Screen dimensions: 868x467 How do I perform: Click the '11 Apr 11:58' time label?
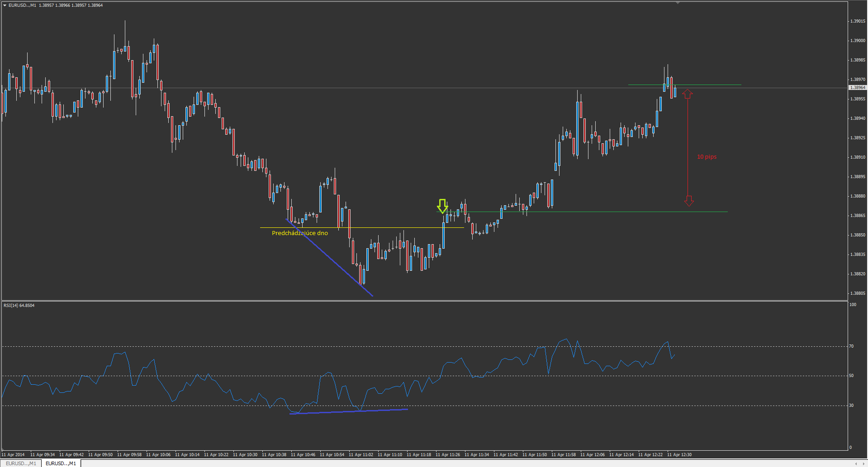coord(564,455)
